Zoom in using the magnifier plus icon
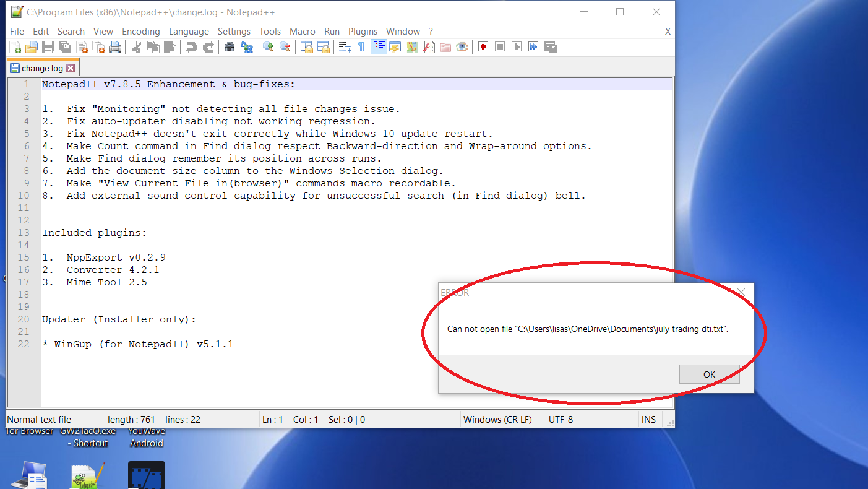 tap(268, 47)
